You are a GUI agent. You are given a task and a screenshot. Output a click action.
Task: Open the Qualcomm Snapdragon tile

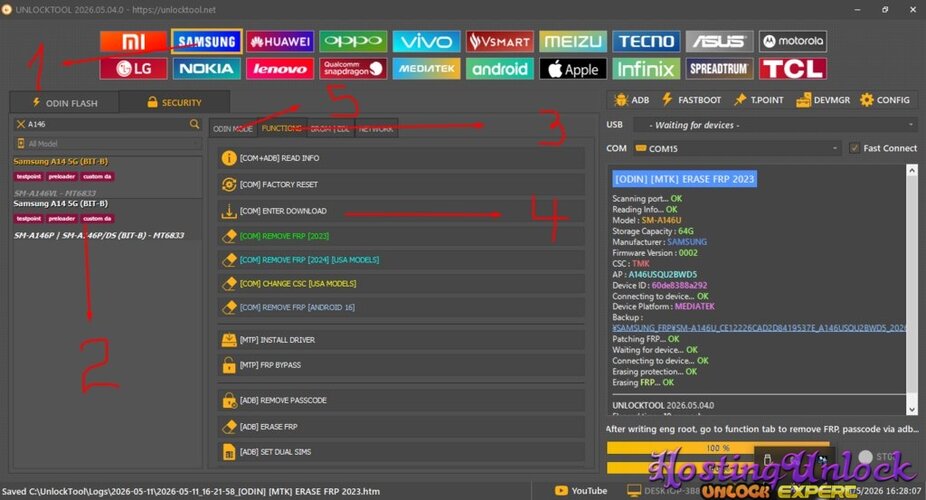click(x=353, y=68)
